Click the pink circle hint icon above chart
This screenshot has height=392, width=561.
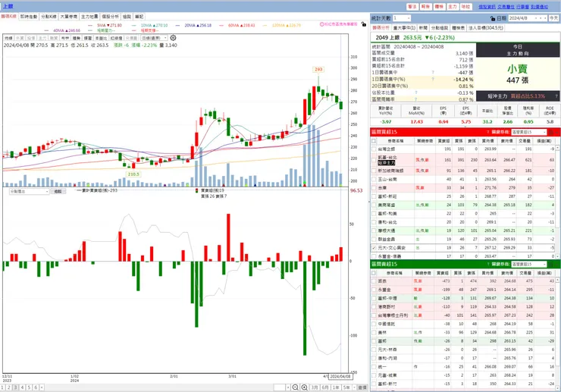point(321,24)
